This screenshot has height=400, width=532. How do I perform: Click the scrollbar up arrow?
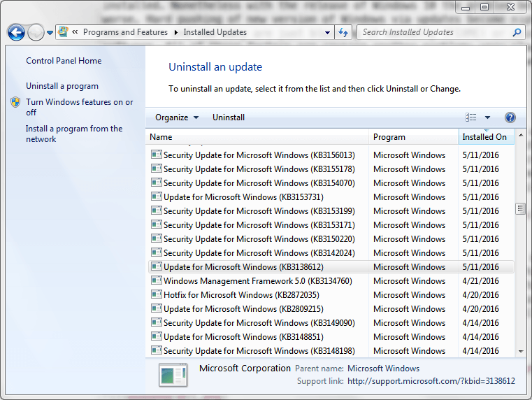(x=520, y=135)
